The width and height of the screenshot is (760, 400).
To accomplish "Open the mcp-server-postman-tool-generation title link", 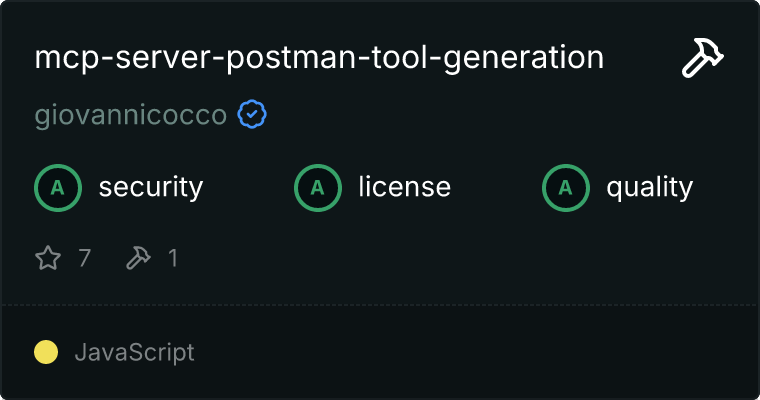I will (x=319, y=58).
